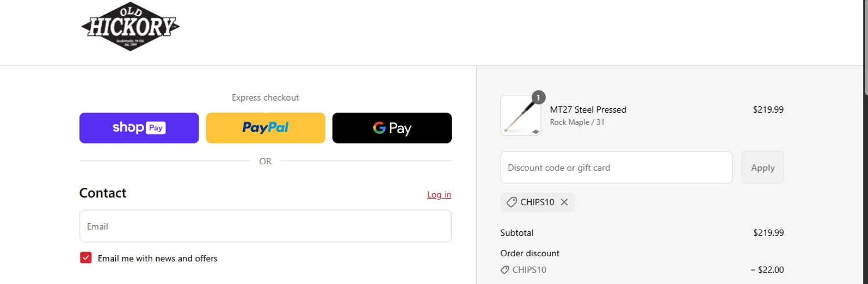Click the tag icon under Order discount
The image size is (868, 284).
click(x=505, y=270)
